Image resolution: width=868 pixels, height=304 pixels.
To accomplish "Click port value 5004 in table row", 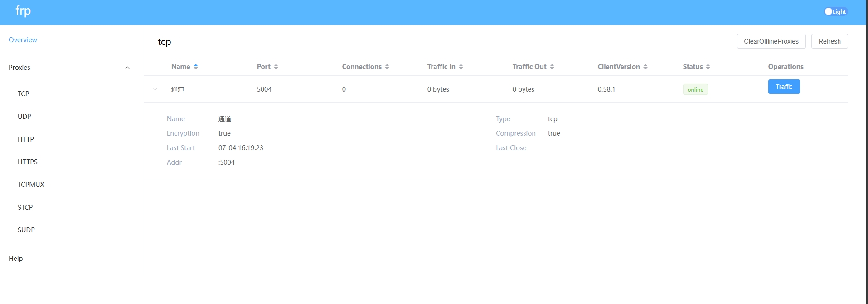I will [x=264, y=89].
